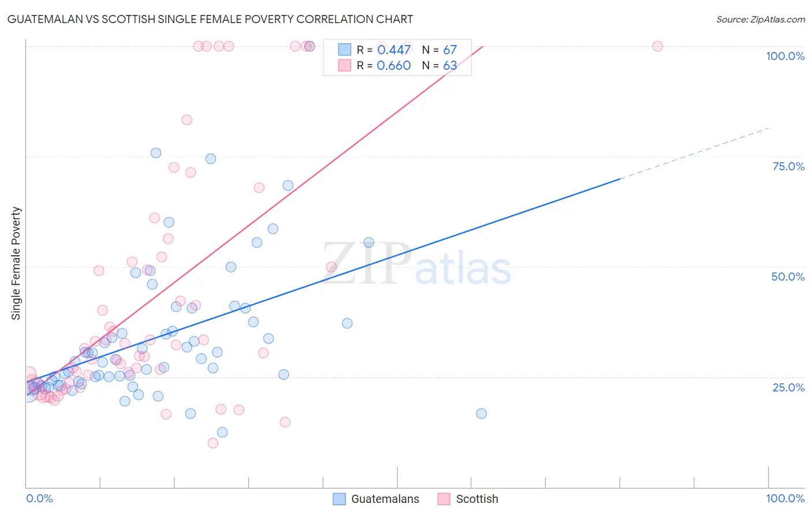Click the 25.0% y-axis tick label
This screenshot has height=515, width=812.
click(788, 387)
